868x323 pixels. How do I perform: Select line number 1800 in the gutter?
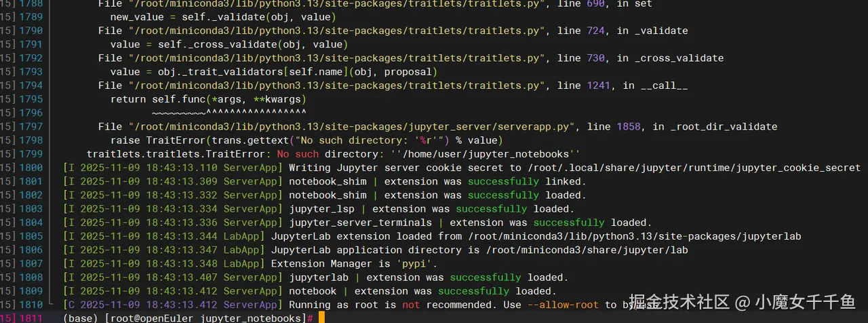[x=31, y=168]
